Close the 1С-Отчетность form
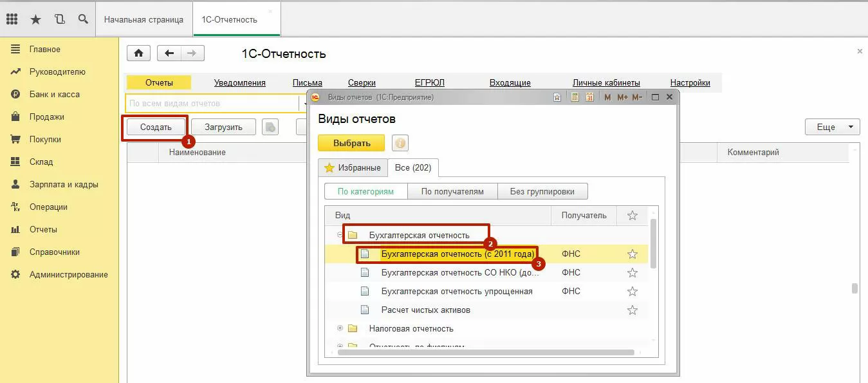868x383 pixels. coord(860,51)
